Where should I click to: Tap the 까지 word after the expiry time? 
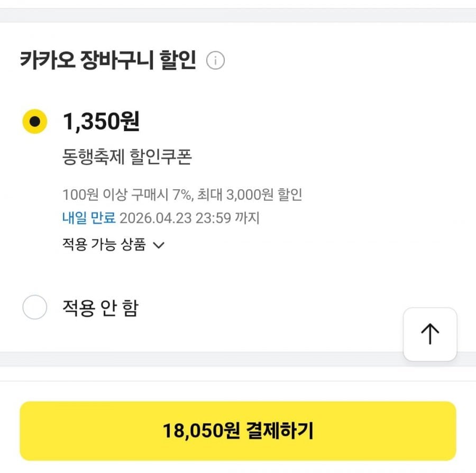(x=248, y=218)
